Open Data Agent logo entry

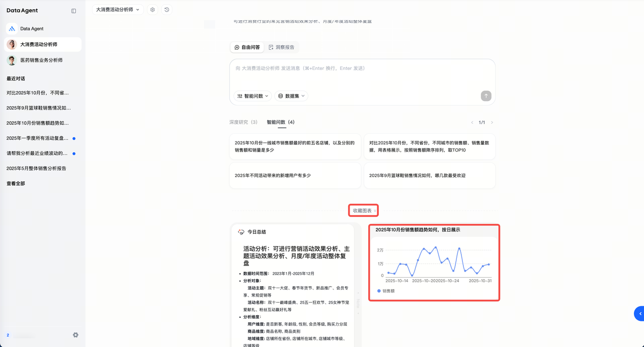[x=12, y=29]
